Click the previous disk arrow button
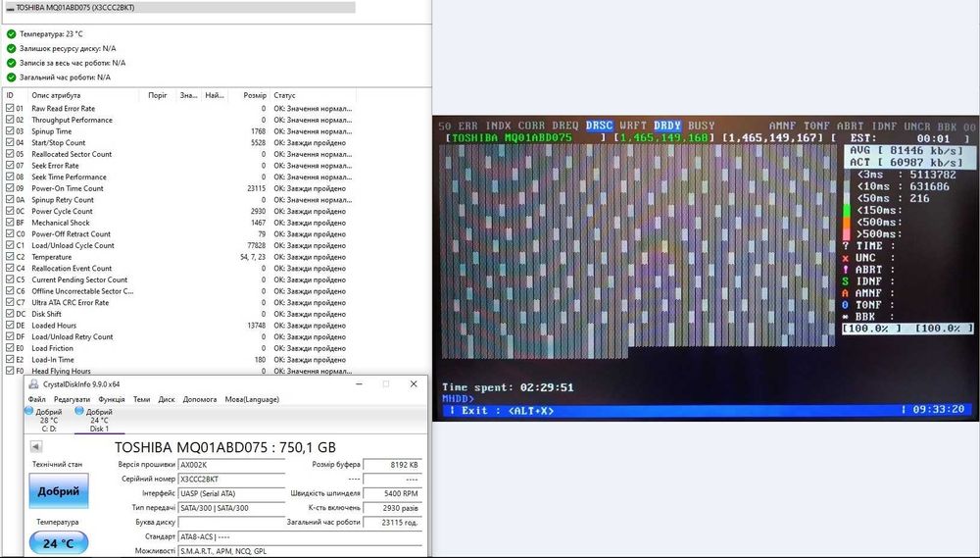Image resolution: width=980 pixels, height=558 pixels. coord(36,446)
